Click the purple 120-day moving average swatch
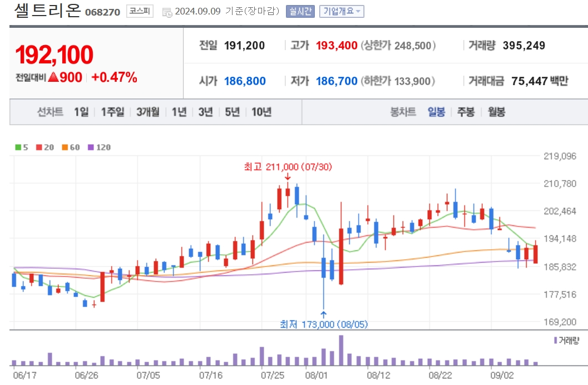 tap(91, 147)
